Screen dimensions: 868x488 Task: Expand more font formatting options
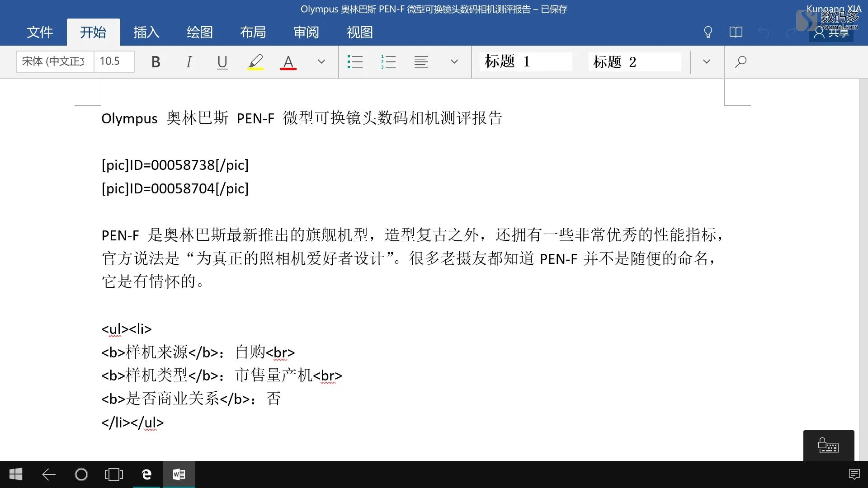pos(321,61)
